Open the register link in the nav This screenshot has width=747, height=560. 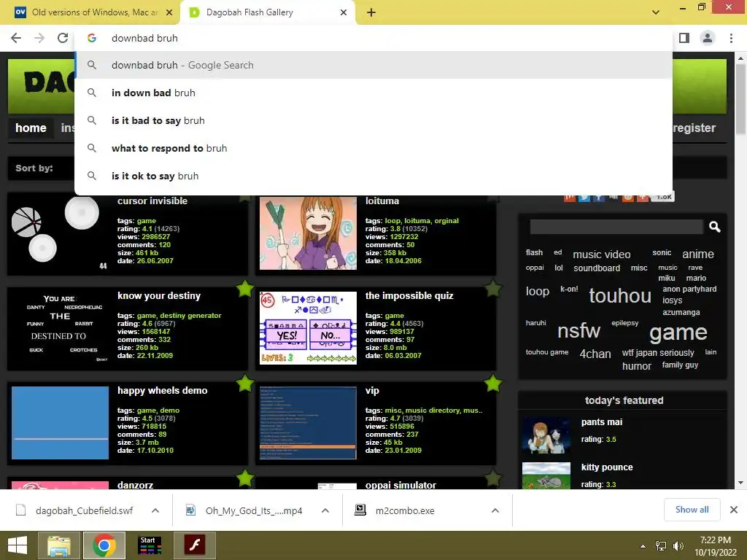[x=694, y=128]
